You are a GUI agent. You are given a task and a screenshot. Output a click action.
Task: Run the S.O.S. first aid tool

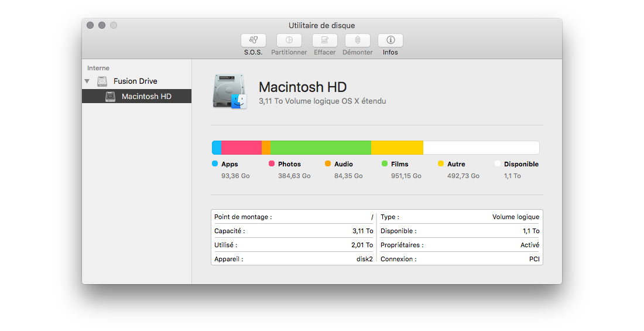click(x=253, y=40)
